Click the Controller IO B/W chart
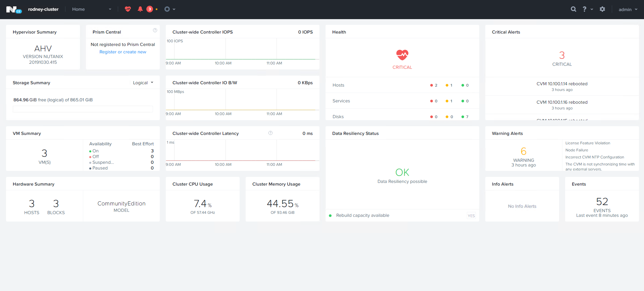The width and height of the screenshot is (644, 291). click(x=242, y=102)
